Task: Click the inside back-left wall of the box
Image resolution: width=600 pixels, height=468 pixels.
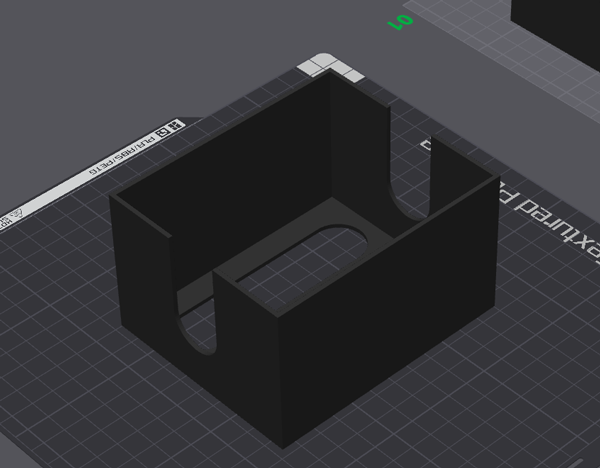Action: click(230, 160)
